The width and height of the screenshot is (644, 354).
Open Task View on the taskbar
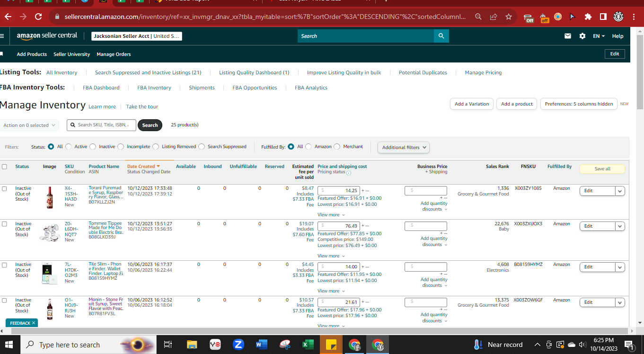168,345
